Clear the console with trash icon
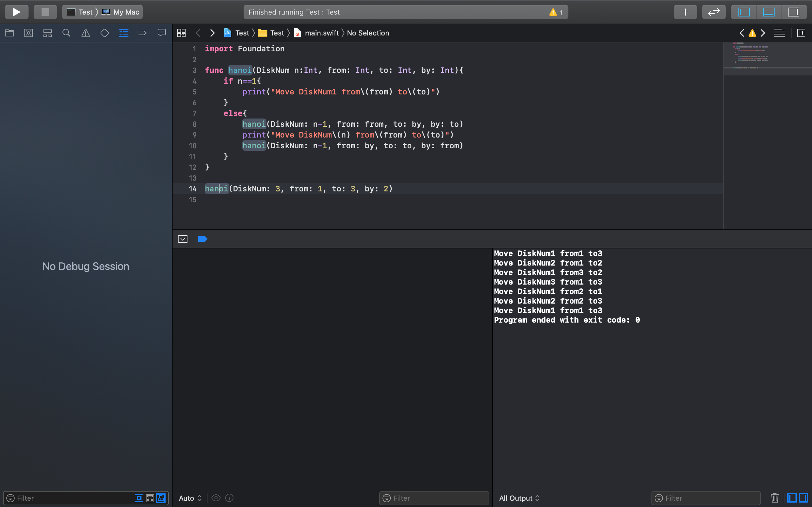This screenshot has height=507, width=812. (775, 498)
